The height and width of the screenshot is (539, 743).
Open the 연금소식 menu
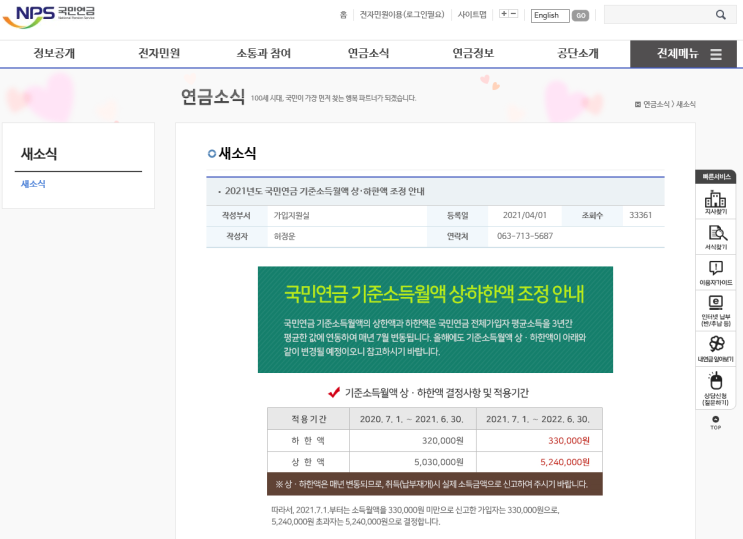(368, 54)
